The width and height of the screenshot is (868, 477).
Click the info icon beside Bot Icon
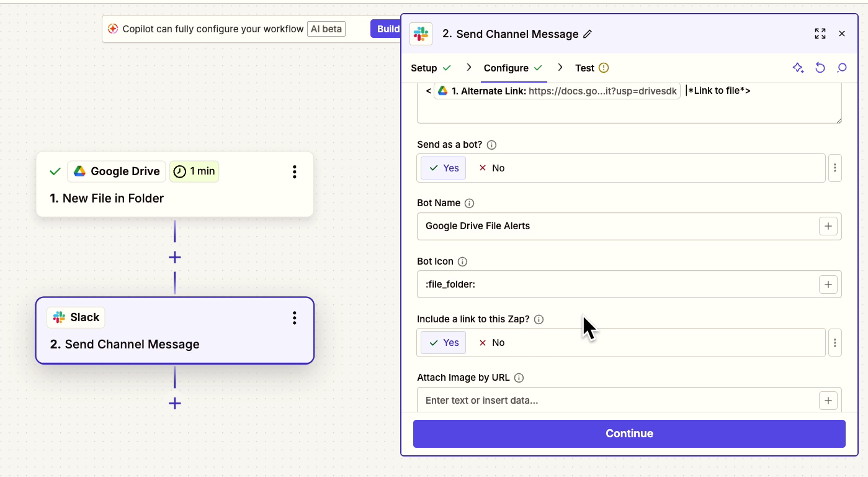click(462, 261)
